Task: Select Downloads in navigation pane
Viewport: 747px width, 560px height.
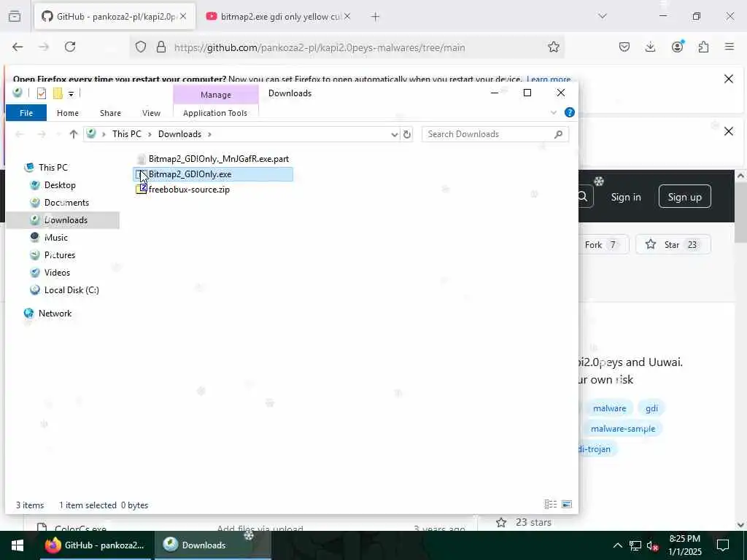Action: pos(66,220)
